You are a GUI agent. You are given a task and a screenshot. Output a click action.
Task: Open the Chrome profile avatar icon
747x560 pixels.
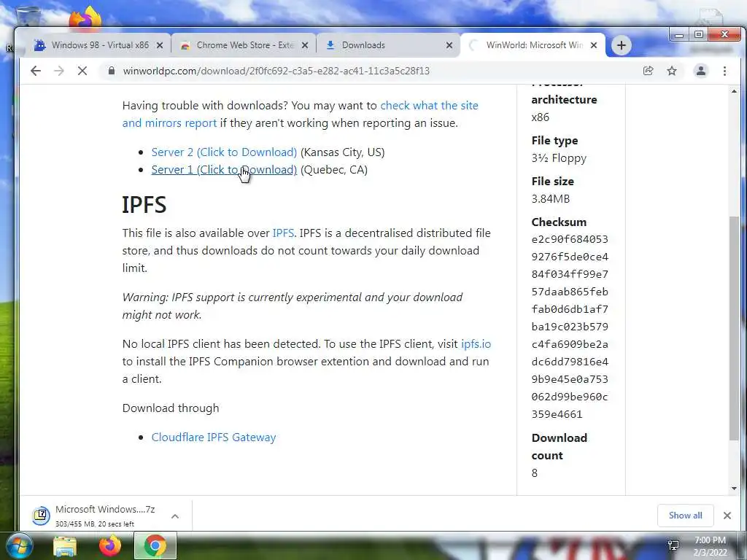tap(701, 71)
